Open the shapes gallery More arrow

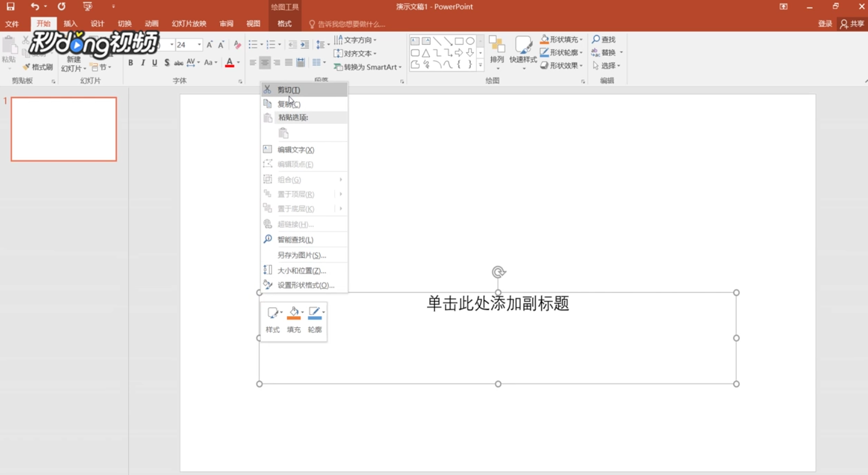[x=481, y=64]
